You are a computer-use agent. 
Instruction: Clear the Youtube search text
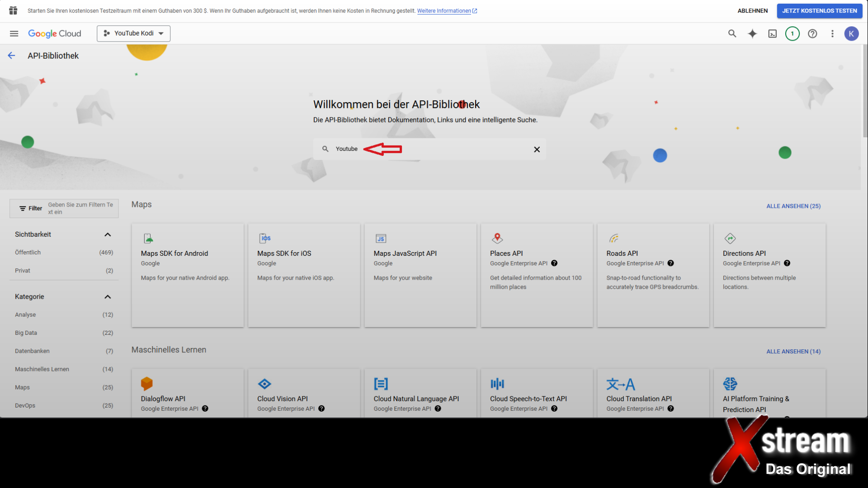coord(537,150)
